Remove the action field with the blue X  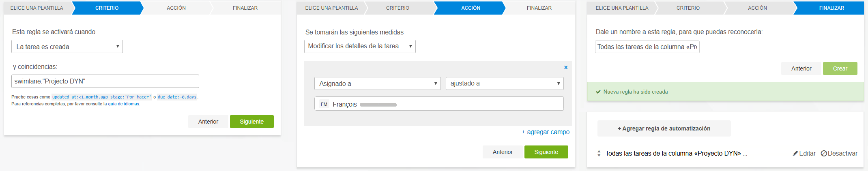tap(566, 68)
